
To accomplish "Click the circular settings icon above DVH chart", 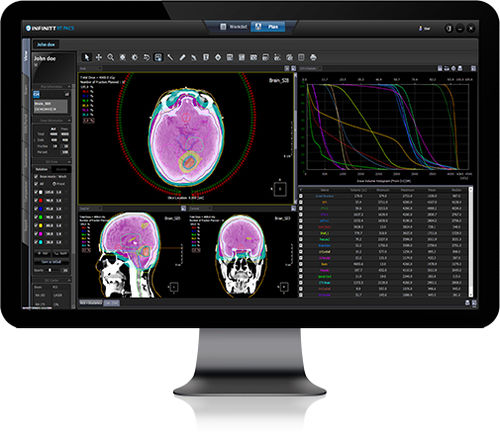I will coord(453,68).
